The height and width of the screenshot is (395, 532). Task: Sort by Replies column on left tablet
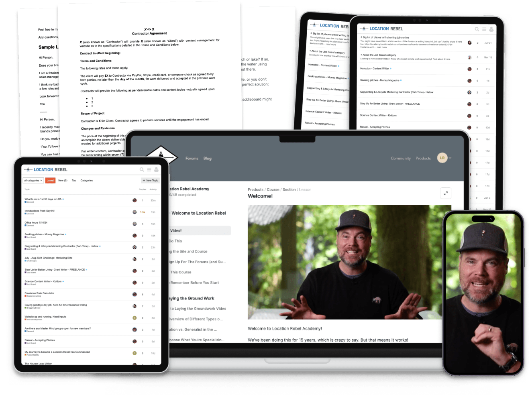point(143,189)
